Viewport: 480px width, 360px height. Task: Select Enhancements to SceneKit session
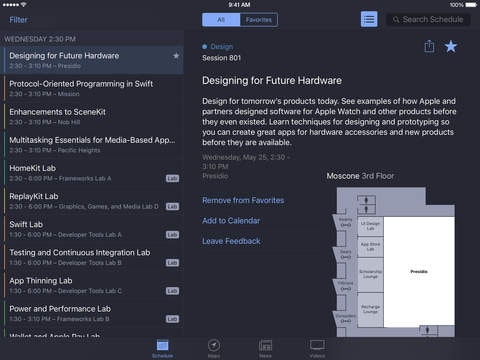(92, 117)
